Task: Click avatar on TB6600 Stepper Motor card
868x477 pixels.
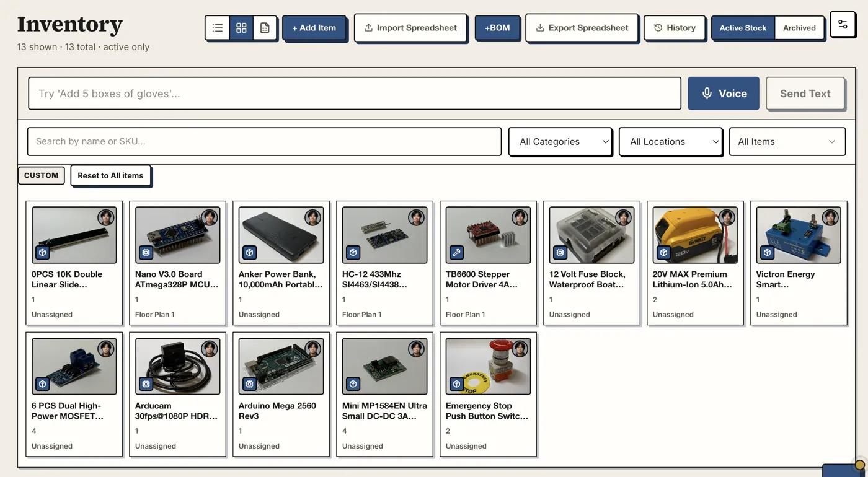Action: click(520, 217)
